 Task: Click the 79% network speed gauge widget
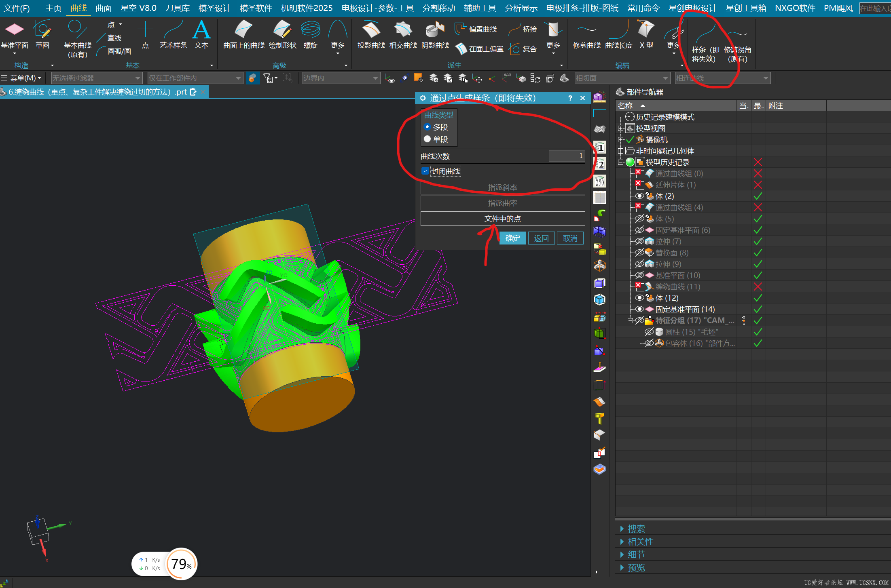pos(181,564)
